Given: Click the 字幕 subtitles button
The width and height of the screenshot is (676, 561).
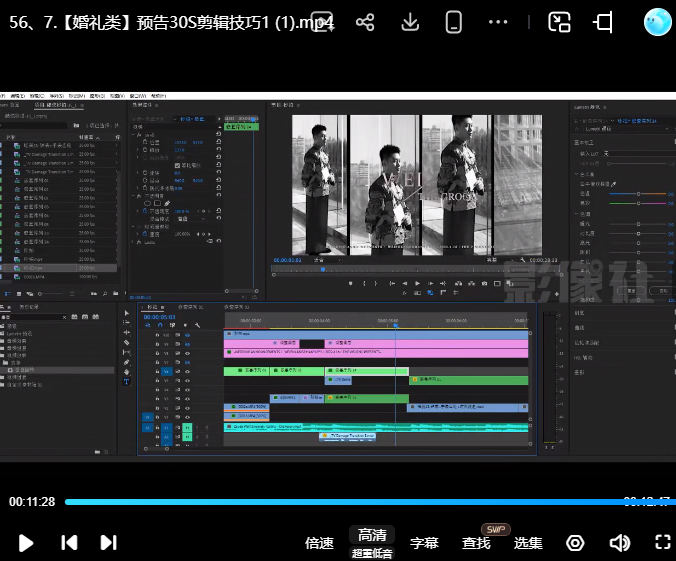Looking at the screenshot, I should point(424,543).
